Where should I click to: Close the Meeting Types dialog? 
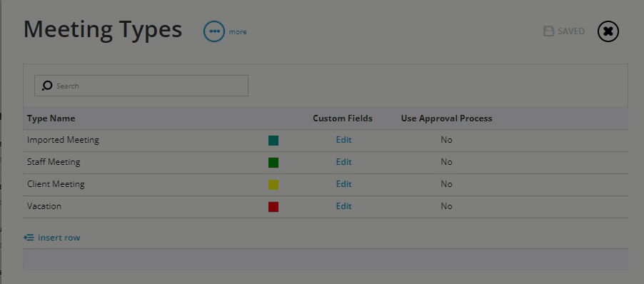pyautogui.click(x=608, y=31)
